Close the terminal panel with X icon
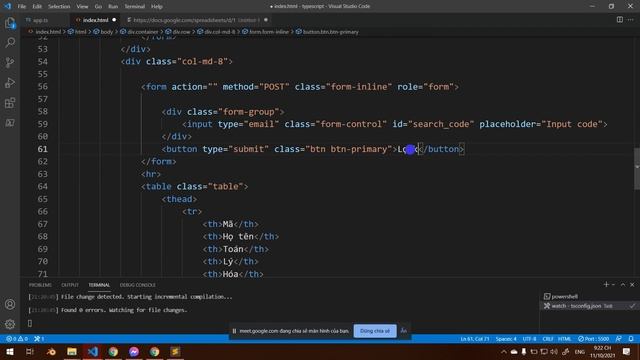Viewport: 640px width, 360px height. coord(632,284)
